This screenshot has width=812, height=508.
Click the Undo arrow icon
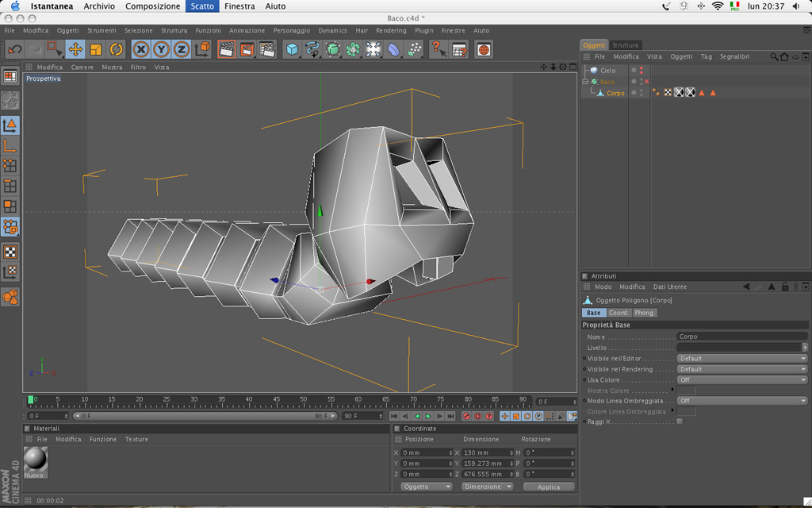(x=14, y=49)
